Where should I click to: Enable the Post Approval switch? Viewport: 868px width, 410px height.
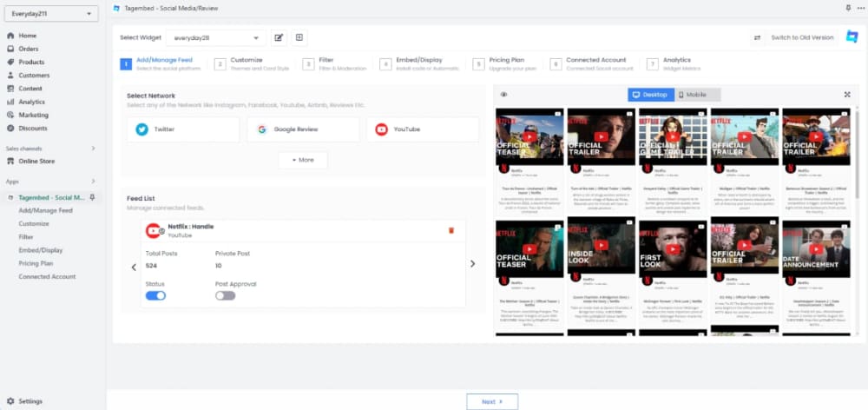coord(226,296)
